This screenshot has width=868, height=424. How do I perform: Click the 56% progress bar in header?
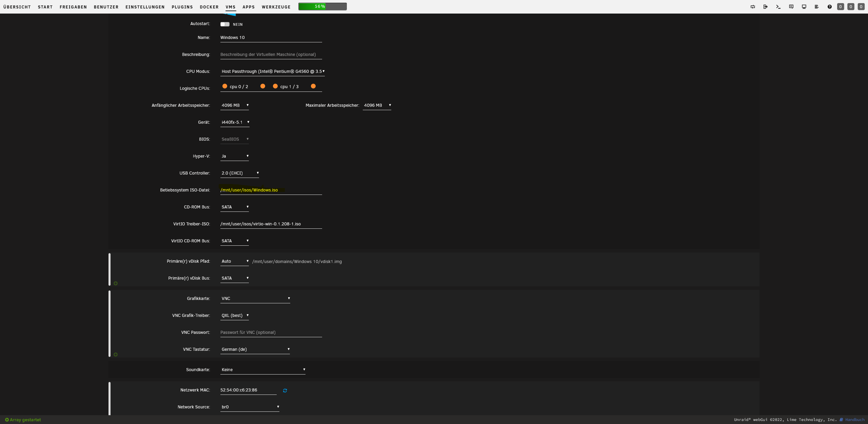[322, 6]
